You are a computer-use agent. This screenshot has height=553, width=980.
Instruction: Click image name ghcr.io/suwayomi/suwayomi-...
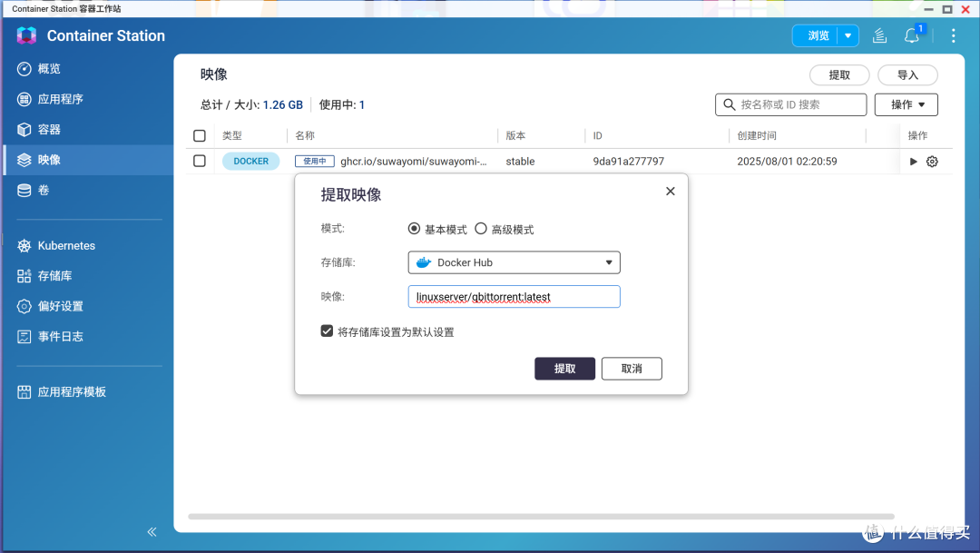(413, 162)
